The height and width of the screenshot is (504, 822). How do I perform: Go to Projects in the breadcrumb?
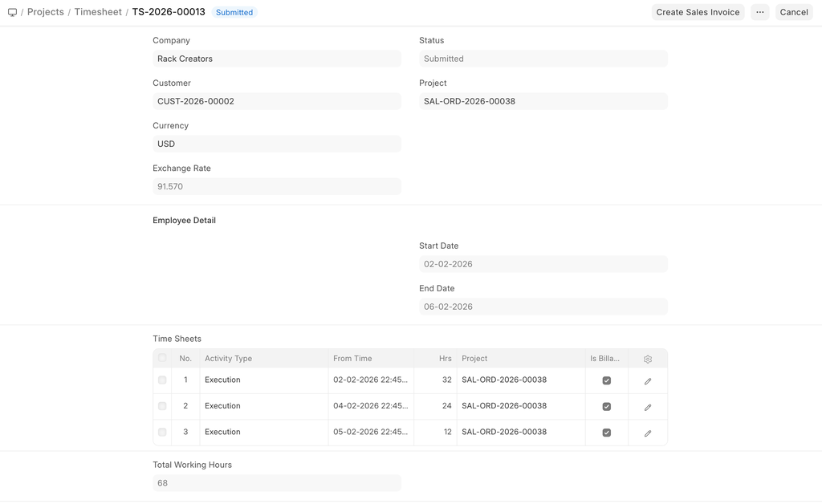point(46,12)
